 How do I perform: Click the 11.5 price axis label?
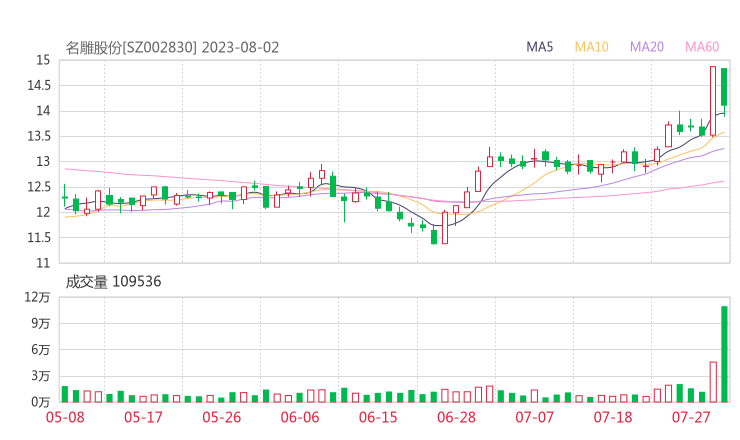[39, 237]
